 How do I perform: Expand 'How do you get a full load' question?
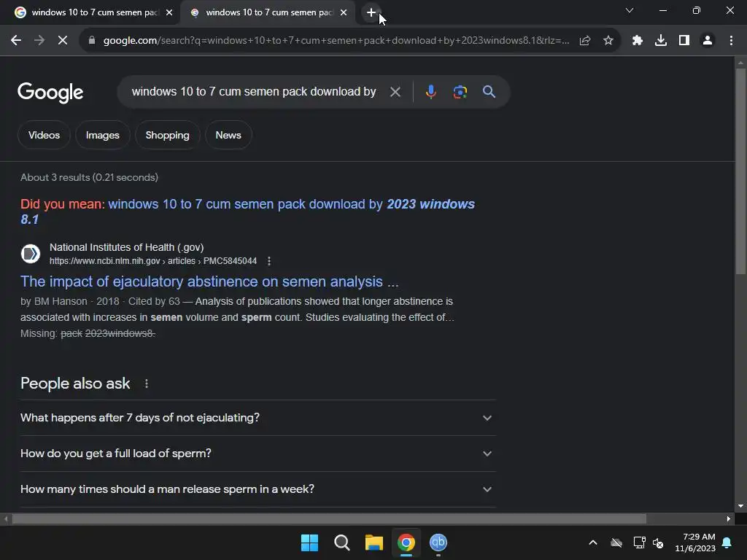pyautogui.click(x=258, y=454)
